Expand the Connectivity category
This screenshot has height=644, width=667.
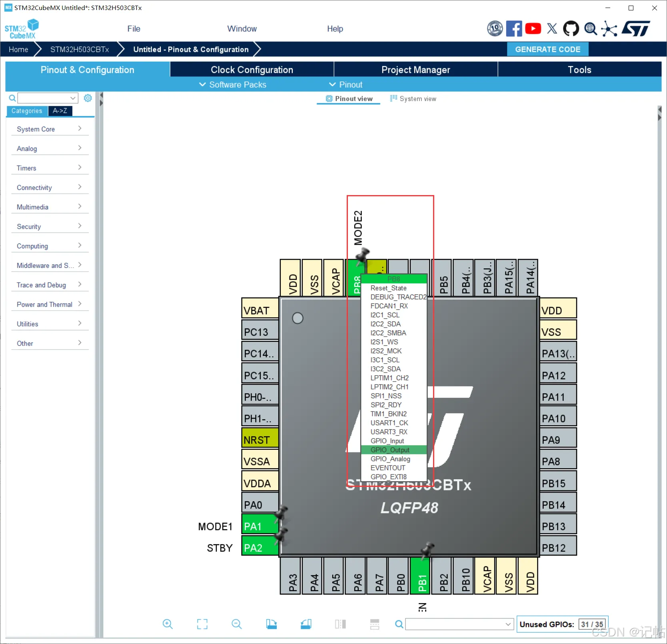(50, 187)
